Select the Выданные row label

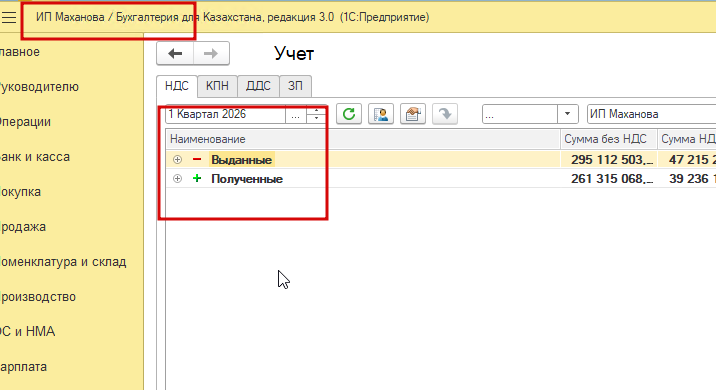(242, 160)
